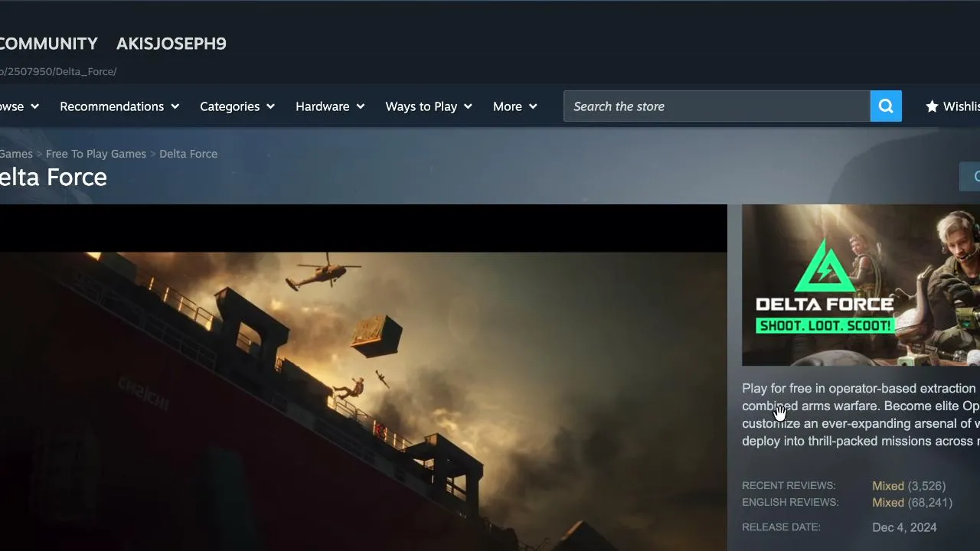Click the game description starting 'Play for free'
Screen dimensions: 980x551
tap(861, 415)
